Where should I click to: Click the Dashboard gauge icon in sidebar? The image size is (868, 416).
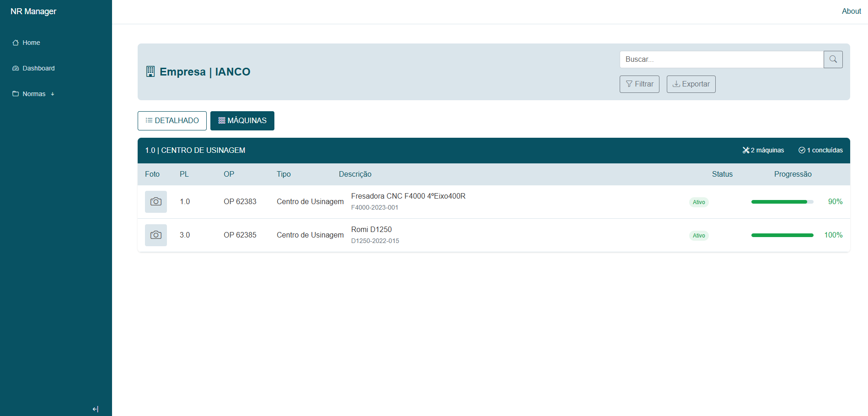pos(16,68)
